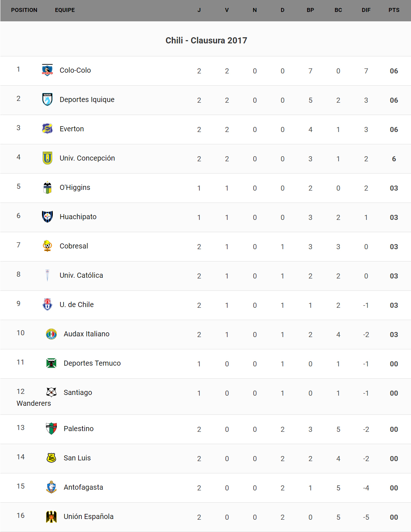This screenshot has width=411, height=532.
Task: Select the EQUIPE column header
Action: click(65, 10)
